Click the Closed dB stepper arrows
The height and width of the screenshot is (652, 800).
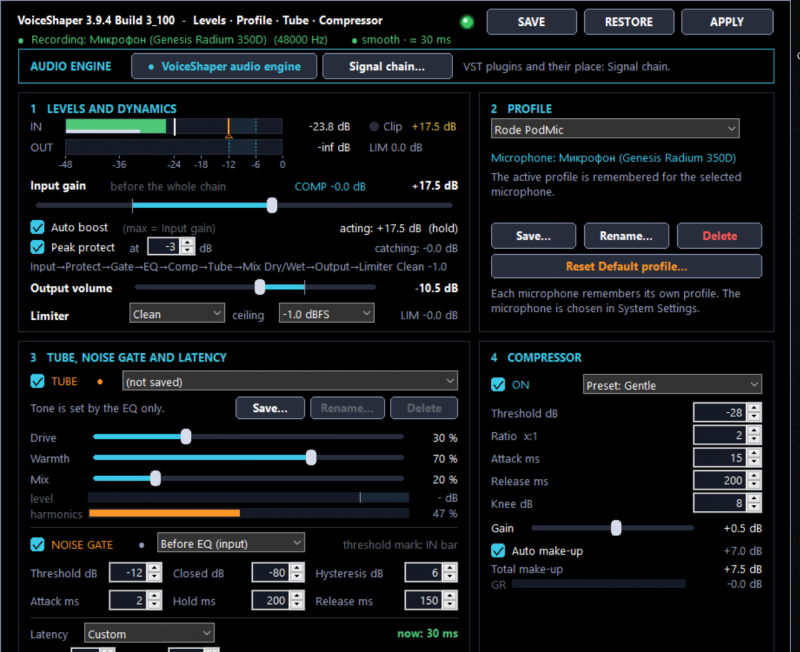(x=297, y=572)
